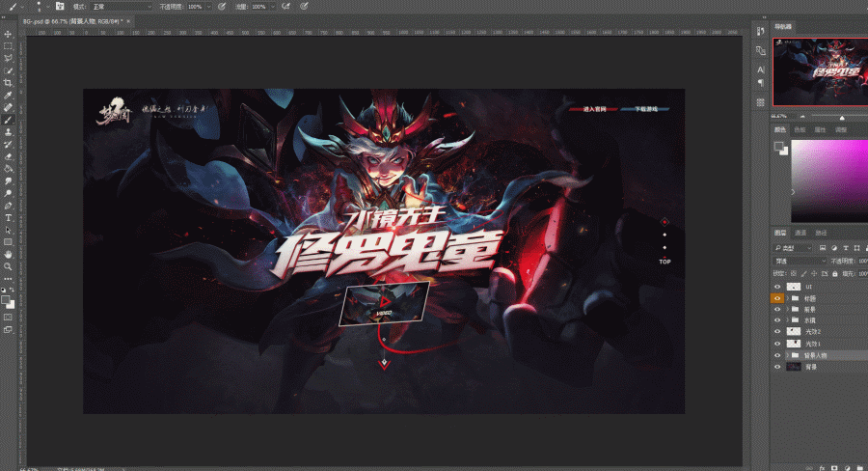Select the Crop tool
Image resolution: width=868 pixels, height=471 pixels.
pos(8,83)
